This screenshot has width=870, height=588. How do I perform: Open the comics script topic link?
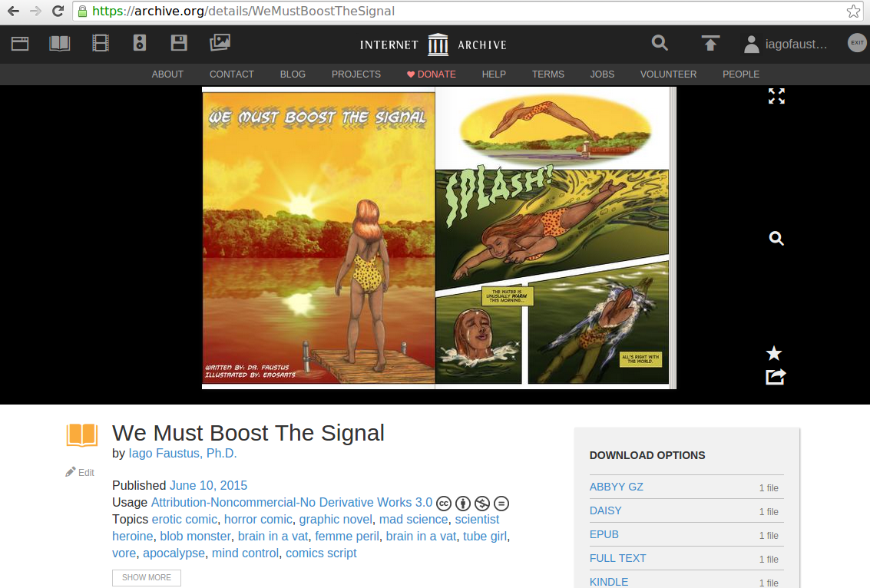(x=321, y=553)
